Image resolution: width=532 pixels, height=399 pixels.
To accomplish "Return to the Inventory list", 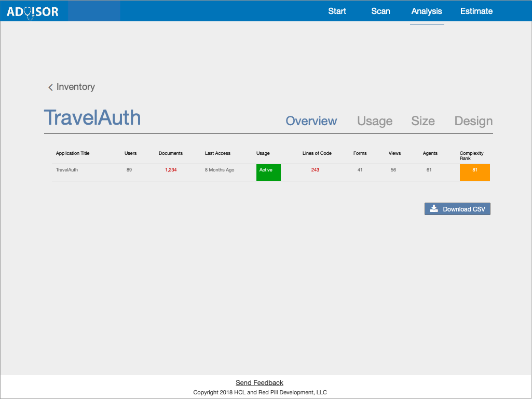I will (x=76, y=87).
